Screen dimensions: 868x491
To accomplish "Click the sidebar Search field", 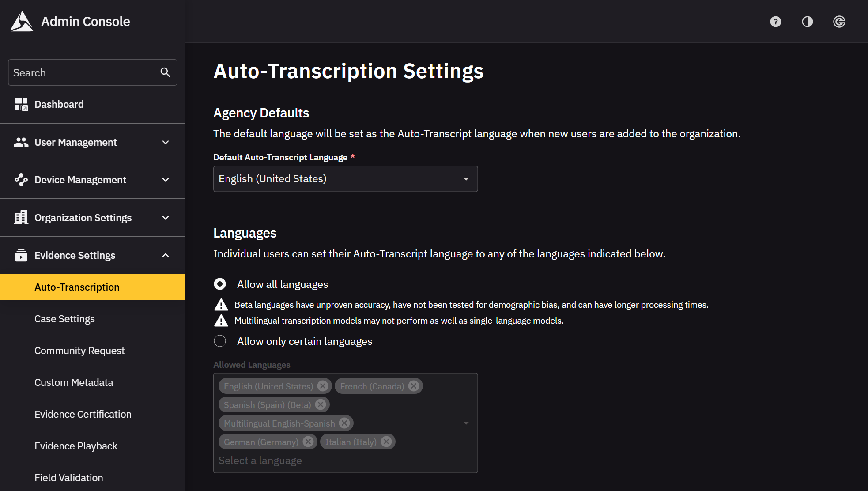I will coord(84,72).
